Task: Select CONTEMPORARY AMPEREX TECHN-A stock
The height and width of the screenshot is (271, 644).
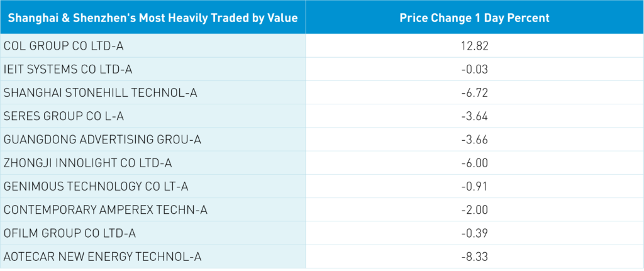Action: (105, 210)
